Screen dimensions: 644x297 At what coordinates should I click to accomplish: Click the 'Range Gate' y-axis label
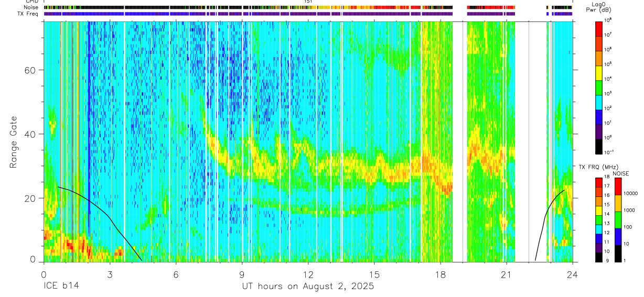[14, 142]
